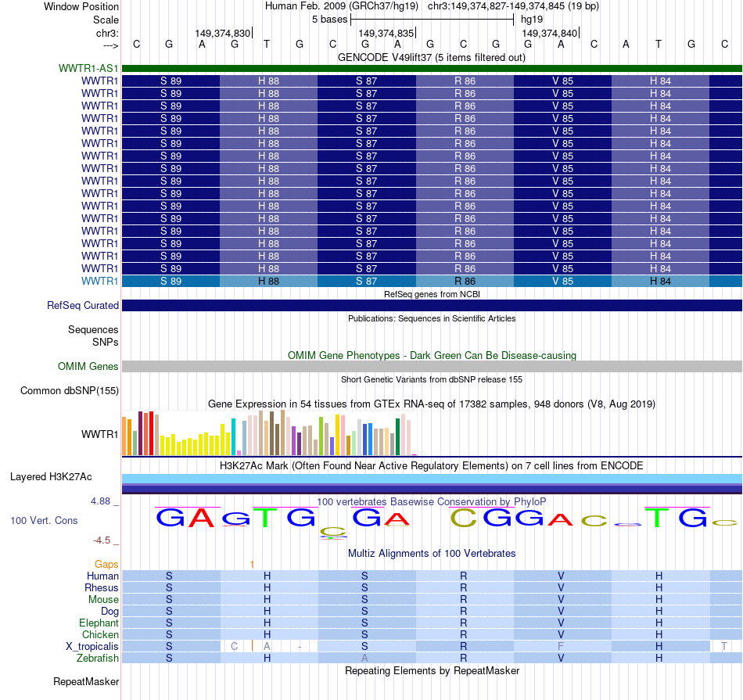The width and height of the screenshot is (743, 700).
Task: Click chr3:149,374,827-149,374,845 (19 bp) position text
Action: click(x=513, y=6)
